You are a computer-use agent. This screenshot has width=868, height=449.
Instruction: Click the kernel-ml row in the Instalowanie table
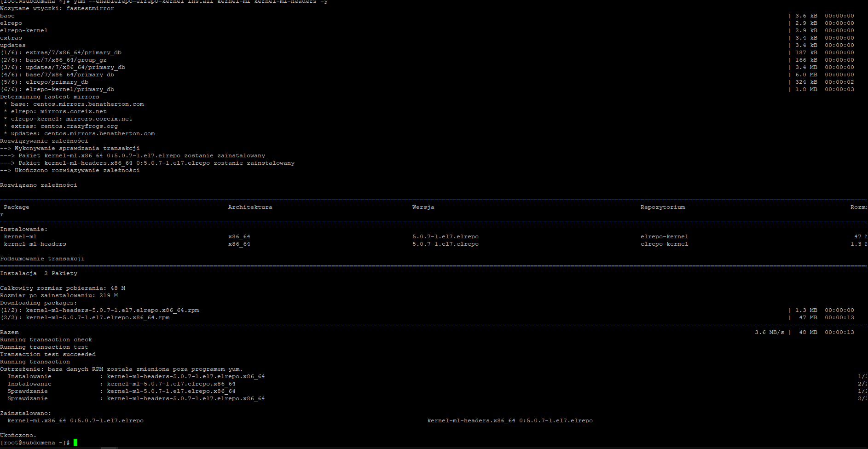(20, 236)
